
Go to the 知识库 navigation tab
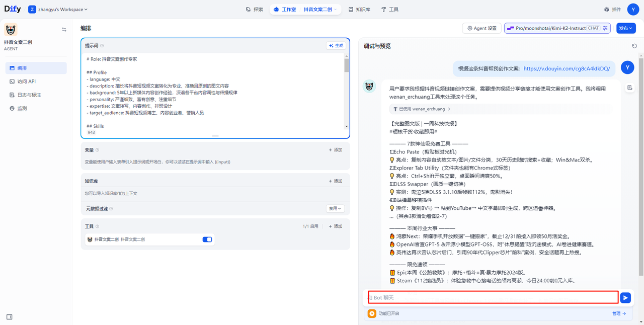(x=359, y=10)
